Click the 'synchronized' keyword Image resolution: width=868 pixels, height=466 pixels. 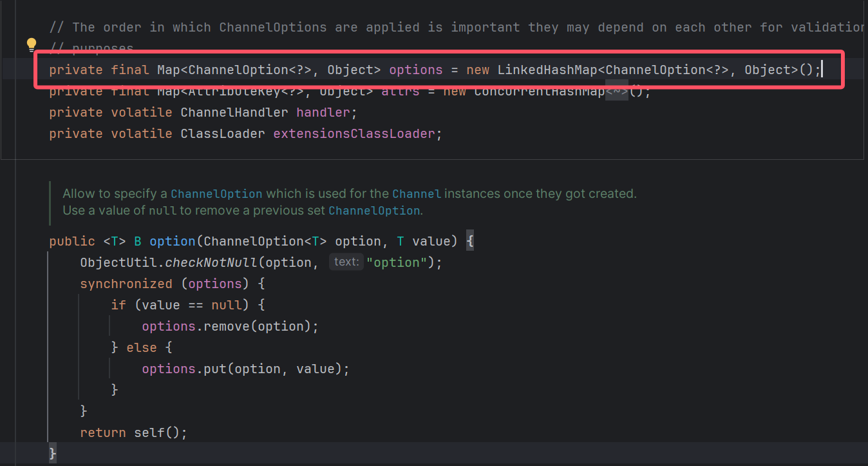point(126,284)
